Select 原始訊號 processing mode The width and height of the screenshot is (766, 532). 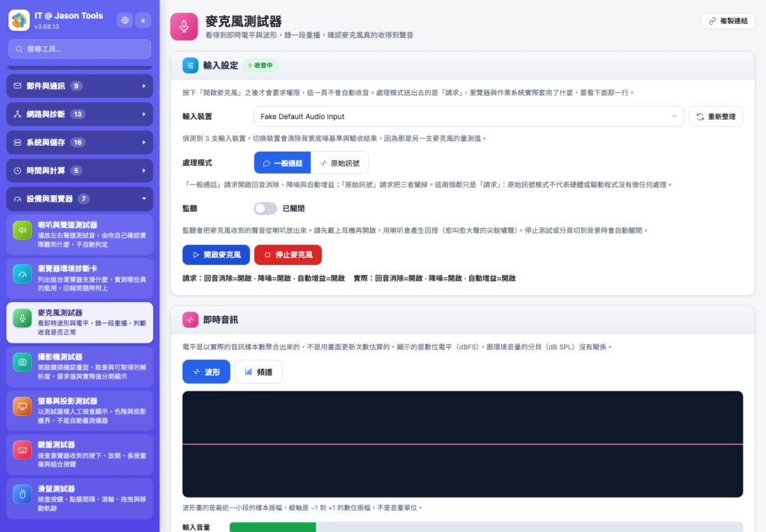tap(340, 163)
